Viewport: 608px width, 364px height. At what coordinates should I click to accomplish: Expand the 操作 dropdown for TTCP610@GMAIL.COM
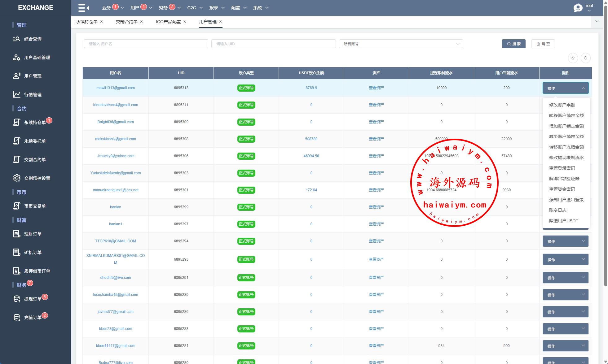(x=565, y=241)
